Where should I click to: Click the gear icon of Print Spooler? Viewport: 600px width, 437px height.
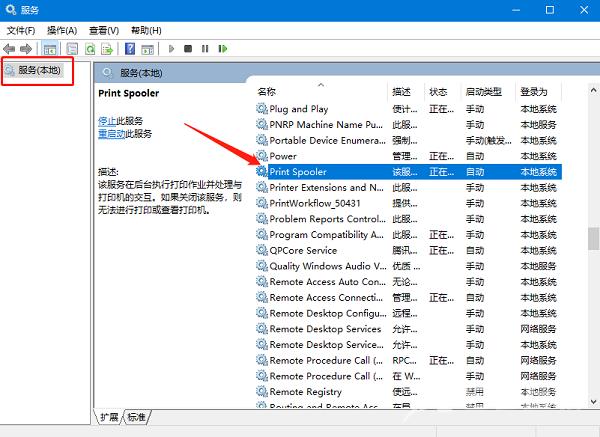tap(262, 171)
